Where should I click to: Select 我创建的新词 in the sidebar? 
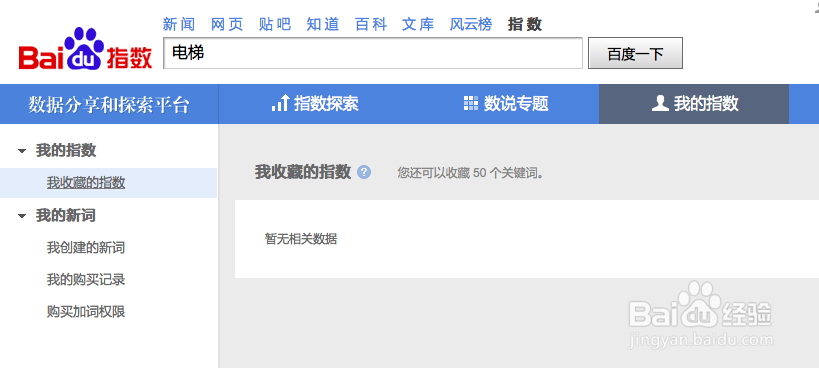(86, 247)
